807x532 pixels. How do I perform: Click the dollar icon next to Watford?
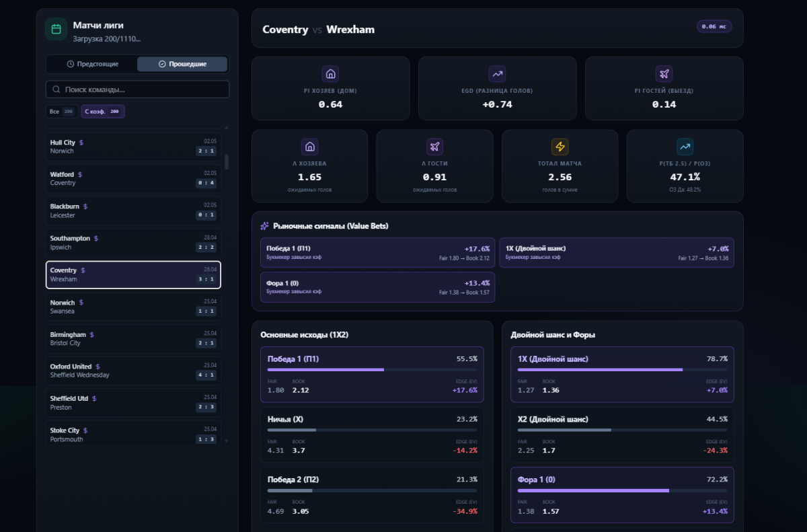[x=80, y=174]
